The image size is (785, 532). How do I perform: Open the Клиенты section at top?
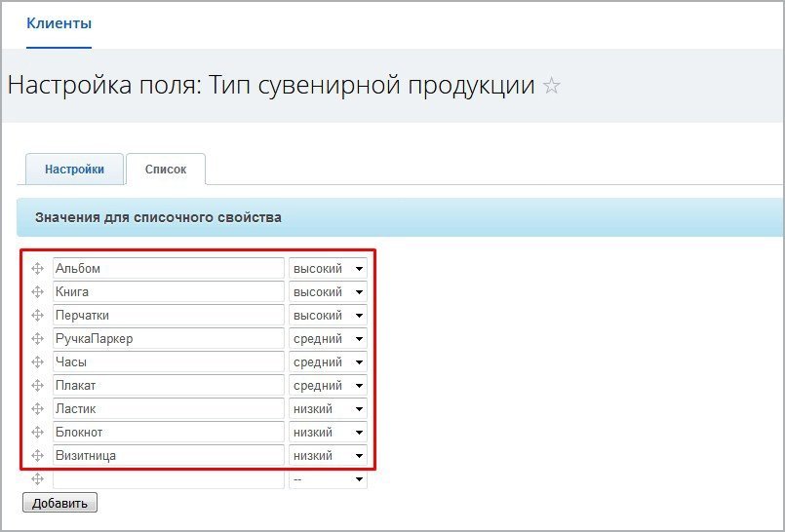pos(59,21)
